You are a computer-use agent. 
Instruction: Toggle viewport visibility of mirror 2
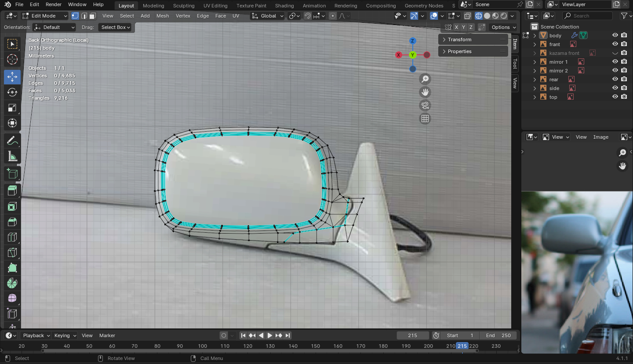coord(615,71)
